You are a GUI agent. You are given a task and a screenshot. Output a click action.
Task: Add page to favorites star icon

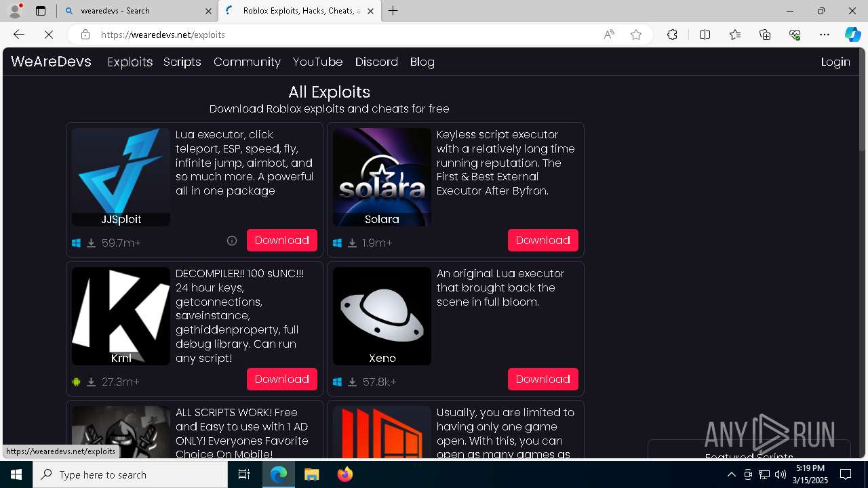[x=636, y=35]
